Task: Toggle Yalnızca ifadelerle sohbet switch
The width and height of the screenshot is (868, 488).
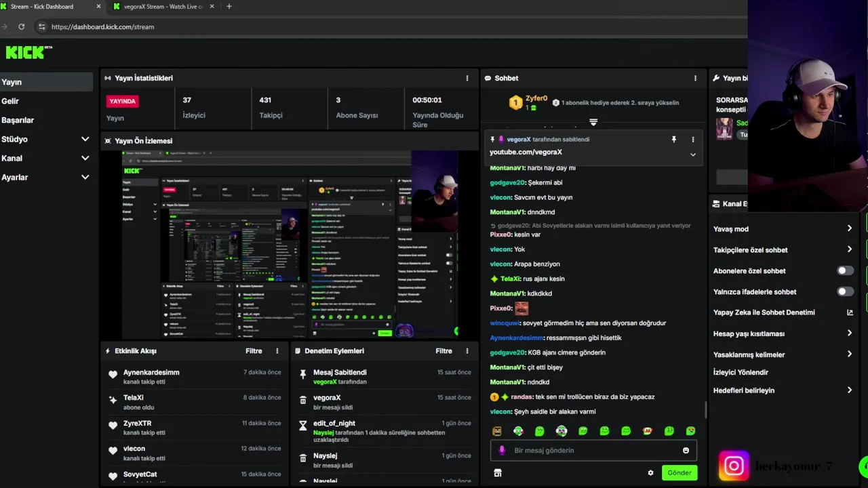Action: click(845, 291)
